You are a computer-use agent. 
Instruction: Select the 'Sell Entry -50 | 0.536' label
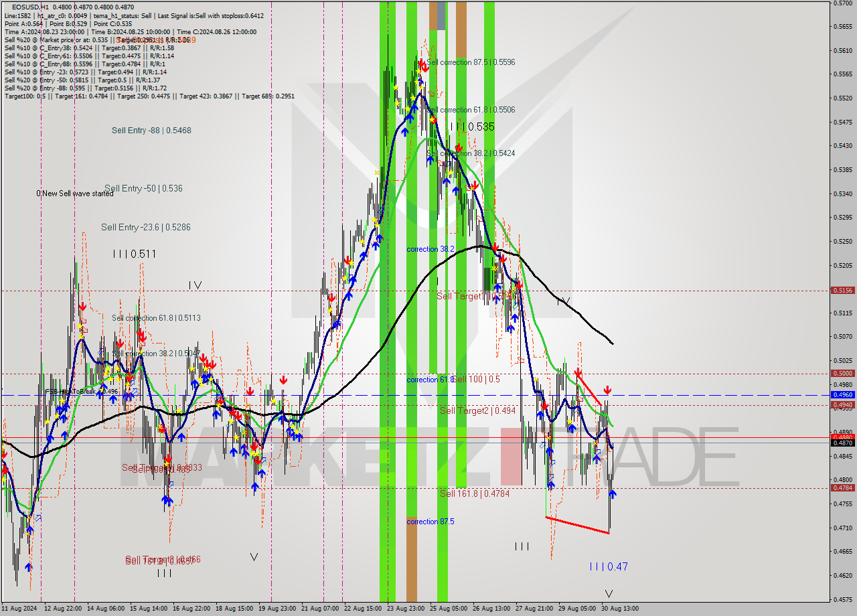(143, 189)
